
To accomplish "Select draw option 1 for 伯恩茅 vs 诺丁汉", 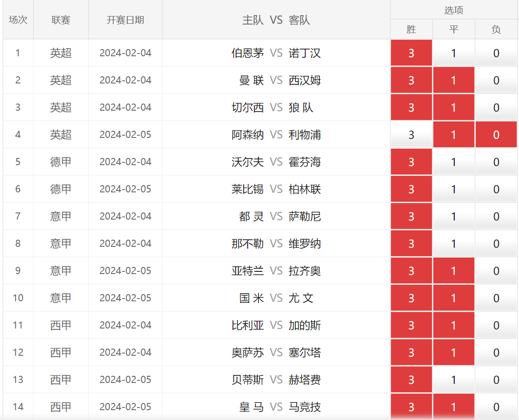I will coord(453,53).
